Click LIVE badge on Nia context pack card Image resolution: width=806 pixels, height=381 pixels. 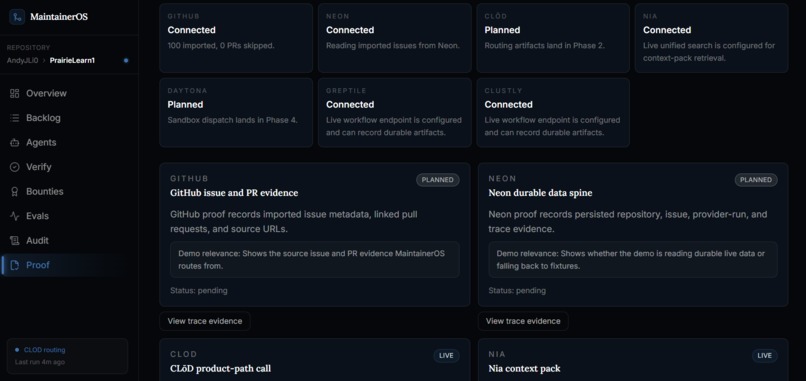point(764,356)
